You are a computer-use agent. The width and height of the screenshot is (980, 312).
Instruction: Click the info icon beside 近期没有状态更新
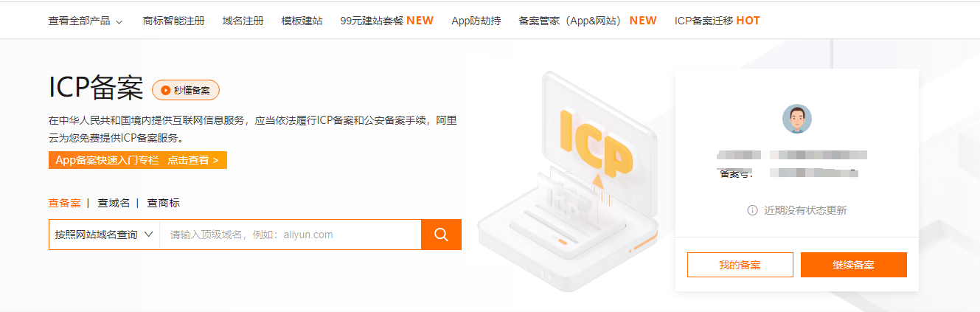point(752,210)
